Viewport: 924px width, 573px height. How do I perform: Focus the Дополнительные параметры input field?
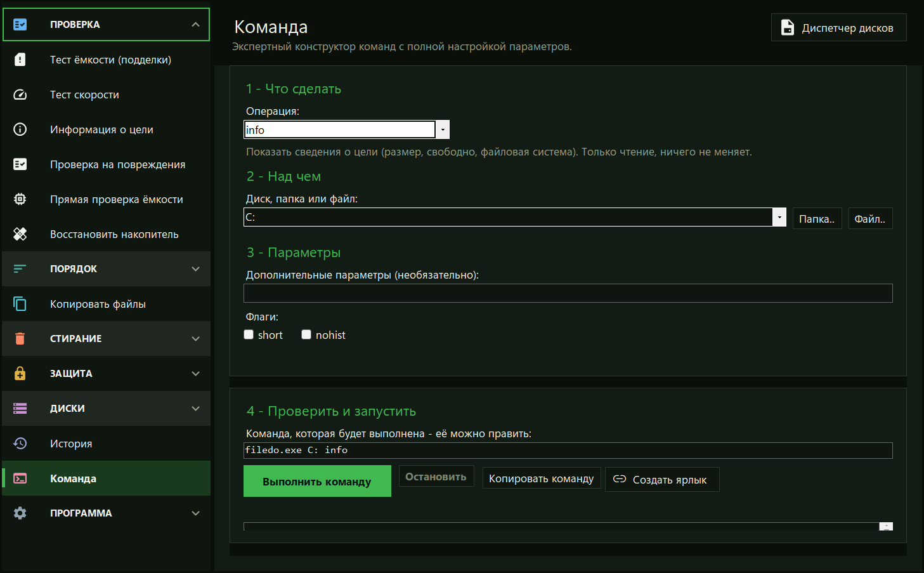click(x=568, y=293)
